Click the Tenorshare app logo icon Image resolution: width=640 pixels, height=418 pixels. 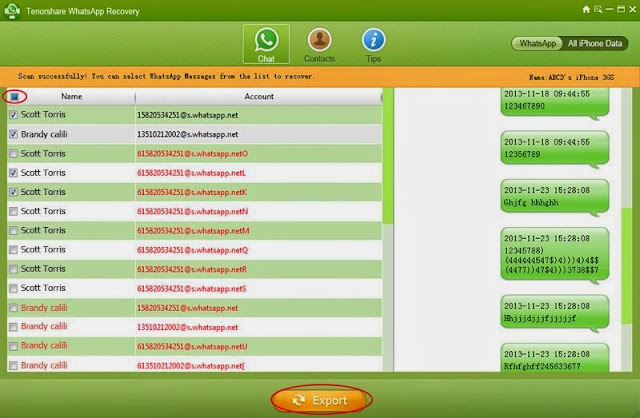point(12,10)
